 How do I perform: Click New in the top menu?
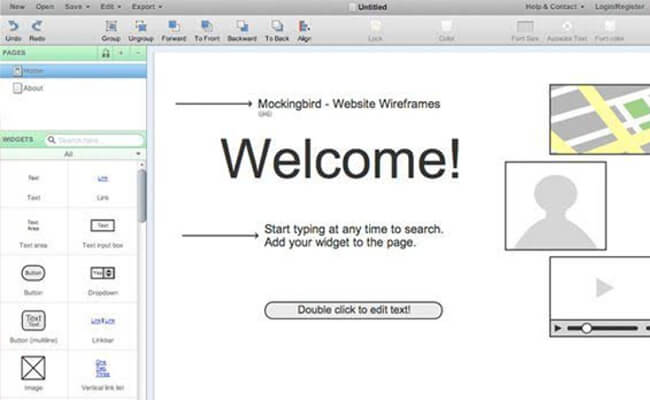(17, 6)
